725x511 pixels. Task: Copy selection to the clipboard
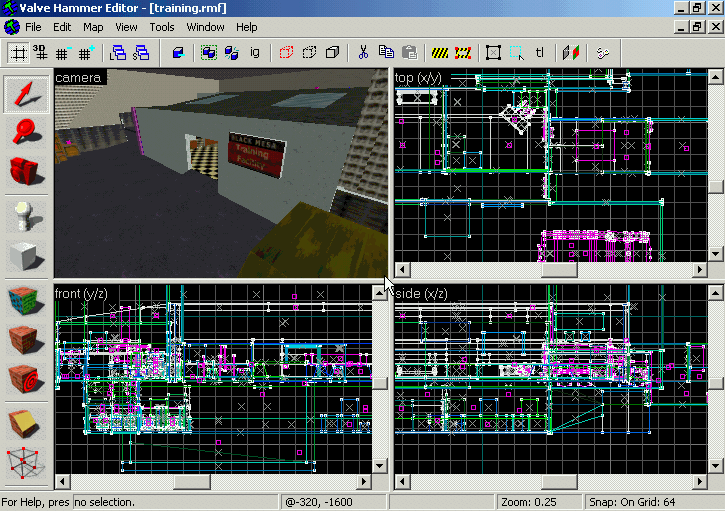tap(386, 53)
